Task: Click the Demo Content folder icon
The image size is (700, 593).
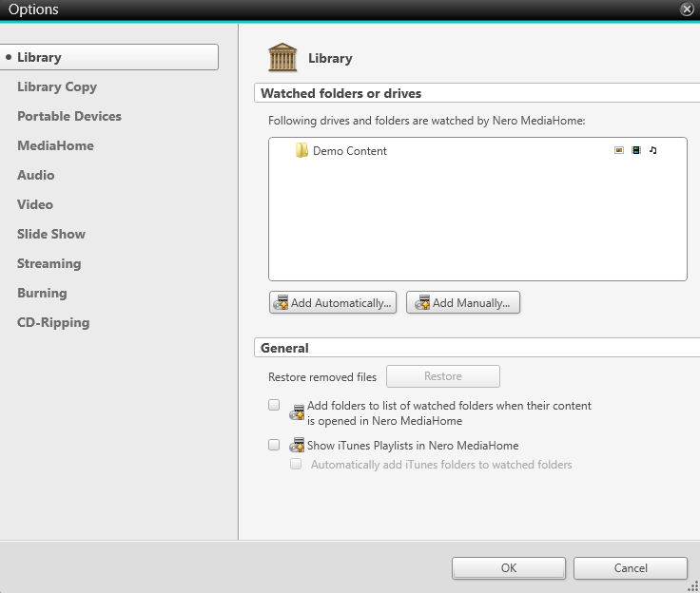Action: [x=301, y=150]
